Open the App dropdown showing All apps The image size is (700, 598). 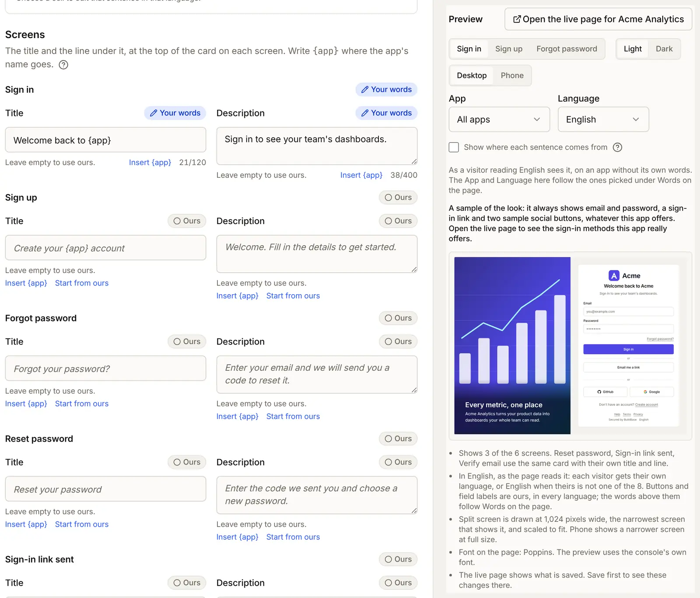tap(499, 120)
